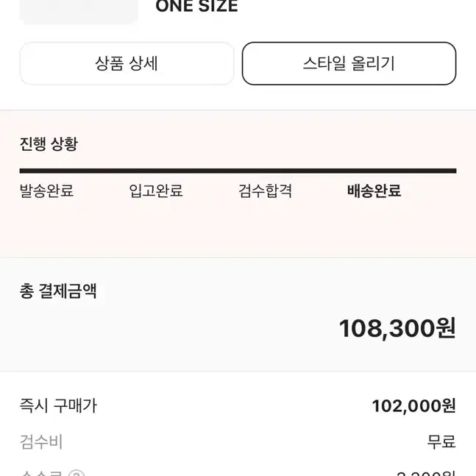Tap the help icon beside 수수료
The image size is (476, 476).
tap(77, 473)
